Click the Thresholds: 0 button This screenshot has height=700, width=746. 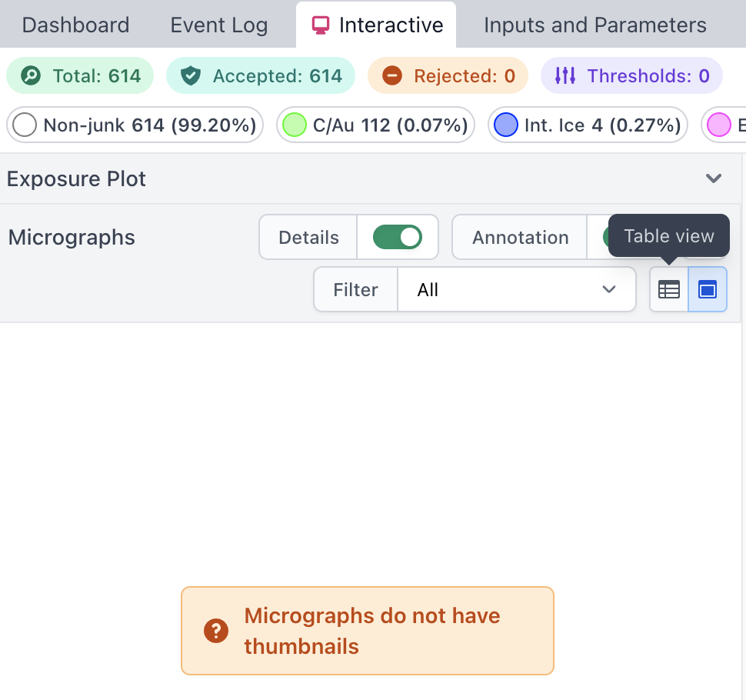[631, 75]
